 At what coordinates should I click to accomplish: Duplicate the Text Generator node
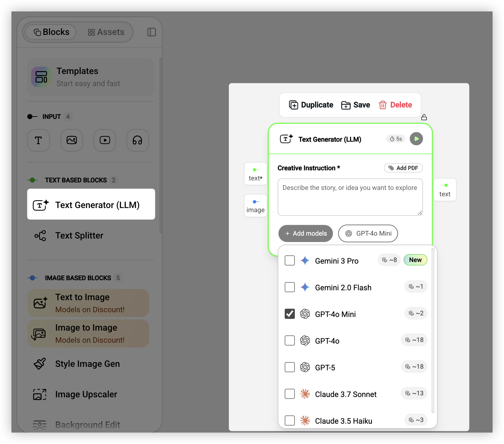311,105
